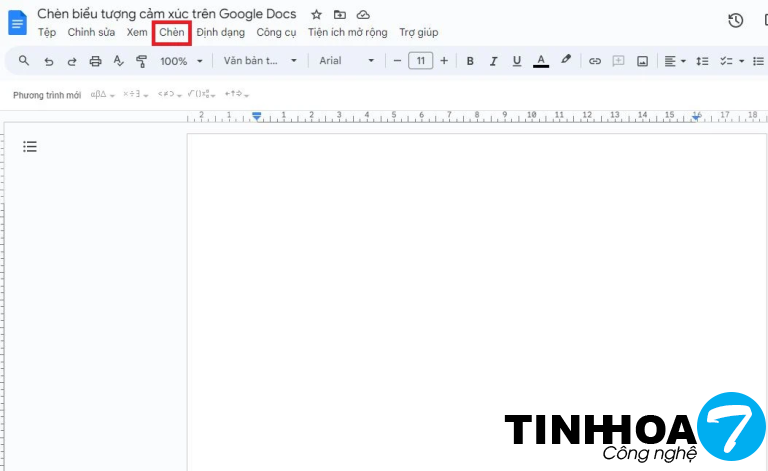
Task: Click the redo arrow icon
Action: point(72,61)
